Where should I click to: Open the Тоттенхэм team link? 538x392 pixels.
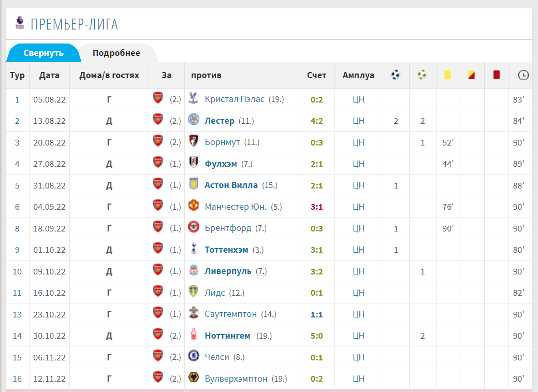(x=226, y=250)
